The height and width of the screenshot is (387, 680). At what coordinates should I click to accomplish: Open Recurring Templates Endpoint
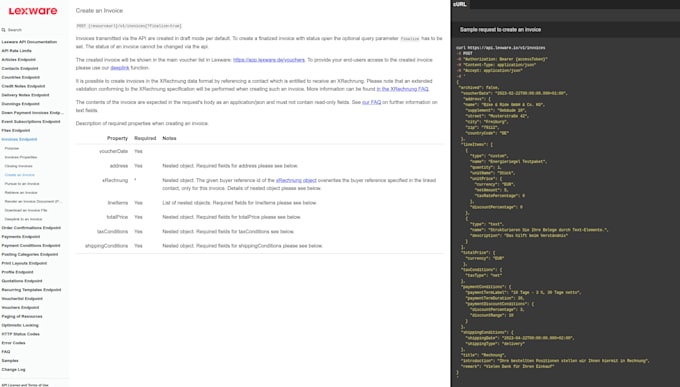[31, 290]
